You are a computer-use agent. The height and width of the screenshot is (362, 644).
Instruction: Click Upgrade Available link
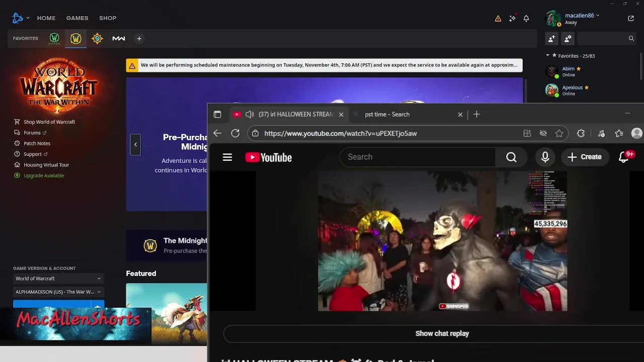coord(44,175)
